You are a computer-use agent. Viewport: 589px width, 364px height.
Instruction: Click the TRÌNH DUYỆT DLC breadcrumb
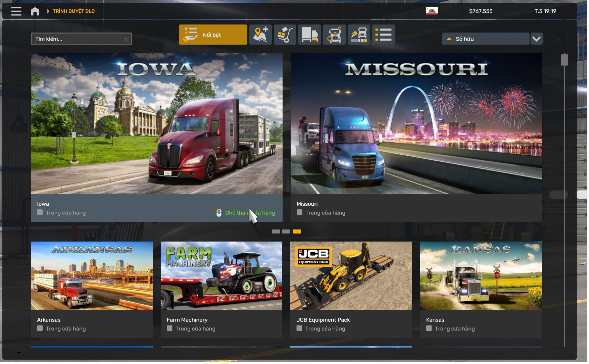(73, 11)
